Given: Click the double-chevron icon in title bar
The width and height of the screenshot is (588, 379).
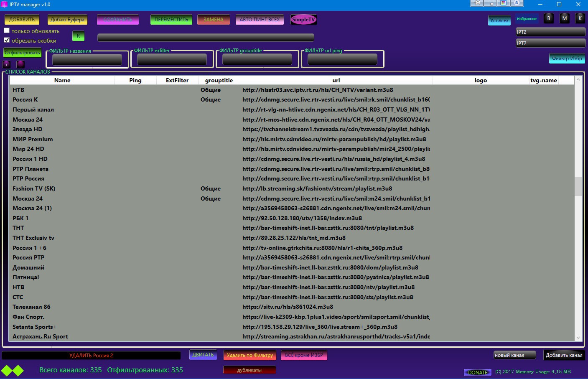Looking at the screenshot, I should pyautogui.click(x=517, y=3).
